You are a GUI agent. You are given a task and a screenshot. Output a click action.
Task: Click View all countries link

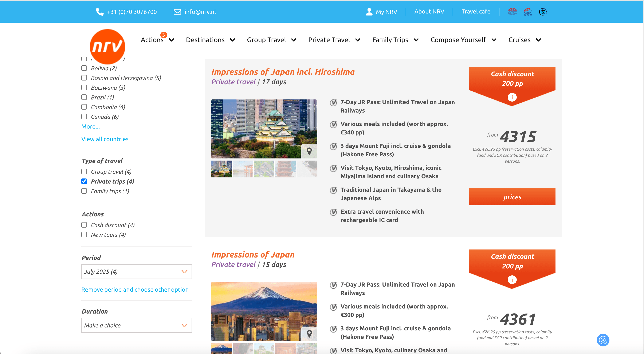(105, 139)
